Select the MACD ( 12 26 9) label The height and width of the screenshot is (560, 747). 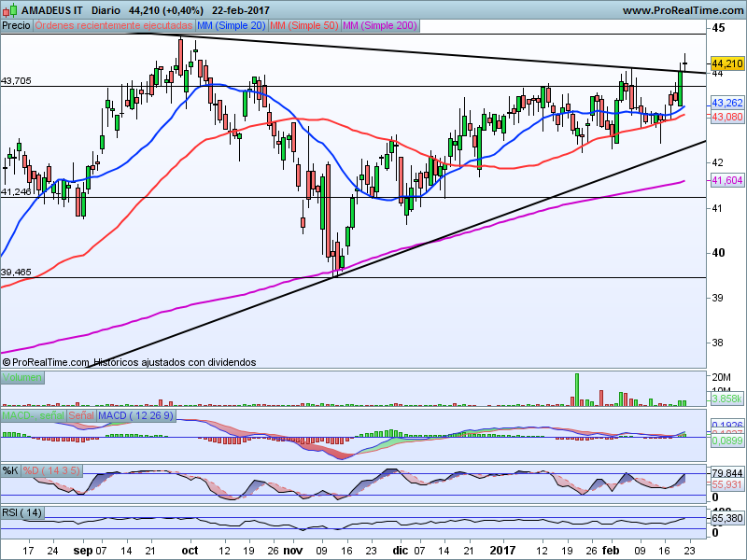(x=136, y=415)
